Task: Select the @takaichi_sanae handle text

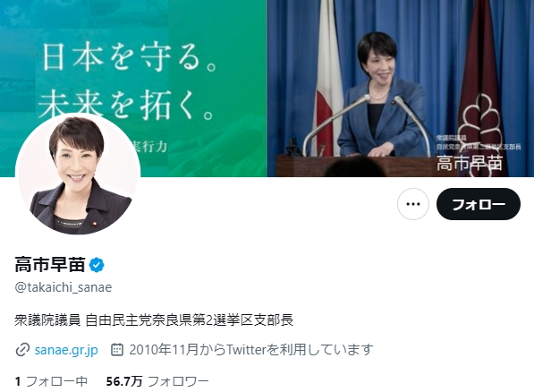Action: click(x=64, y=287)
